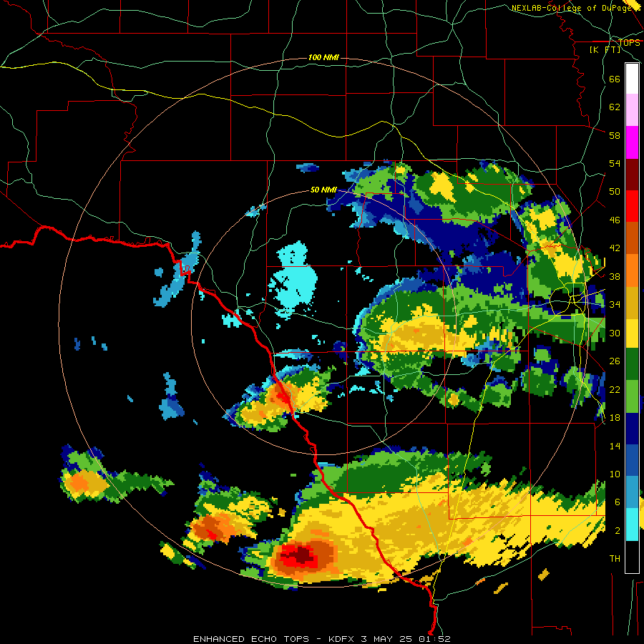Select the 10 value on the legend
Screen dimensions: 644x644
click(615, 474)
